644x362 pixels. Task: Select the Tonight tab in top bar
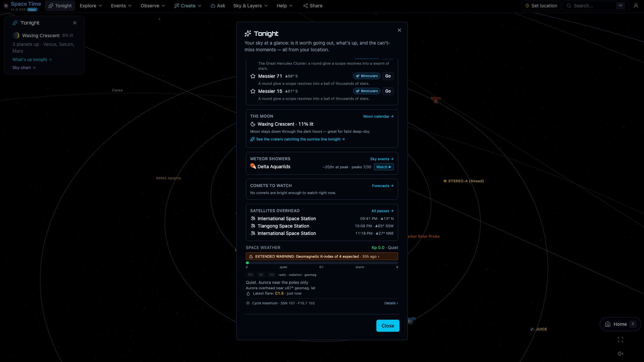pyautogui.click(x=60, y=6)
